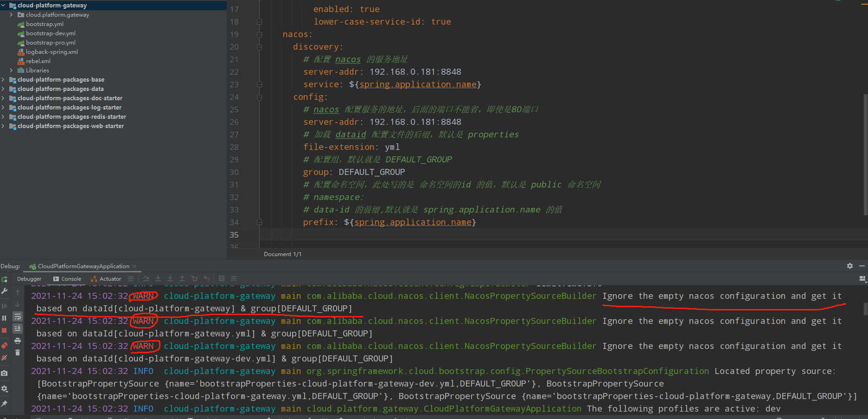Take a thread dump with camera icon
The width and height of the screenshot is (868, 419).
coord(4,373)
